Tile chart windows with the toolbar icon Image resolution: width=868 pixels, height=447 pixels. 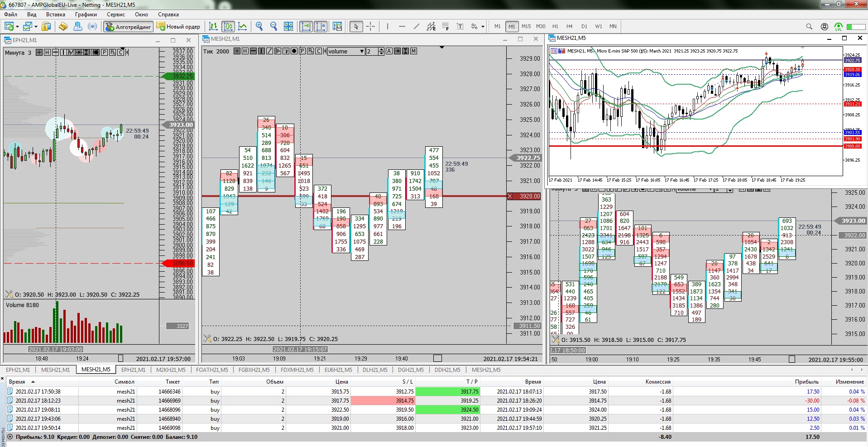tap(288, 26)
